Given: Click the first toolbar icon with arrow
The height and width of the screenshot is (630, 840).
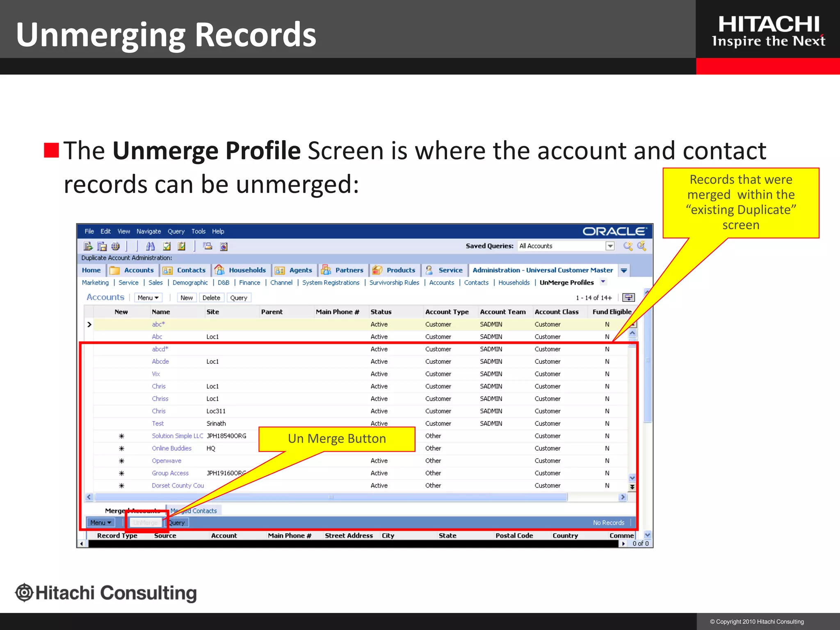Looking at the screenshot, I should click(88, 246).
